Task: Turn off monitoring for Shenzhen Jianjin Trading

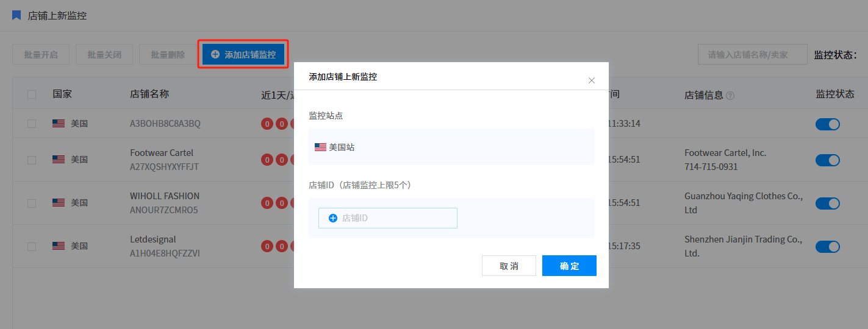Action: 827,247
